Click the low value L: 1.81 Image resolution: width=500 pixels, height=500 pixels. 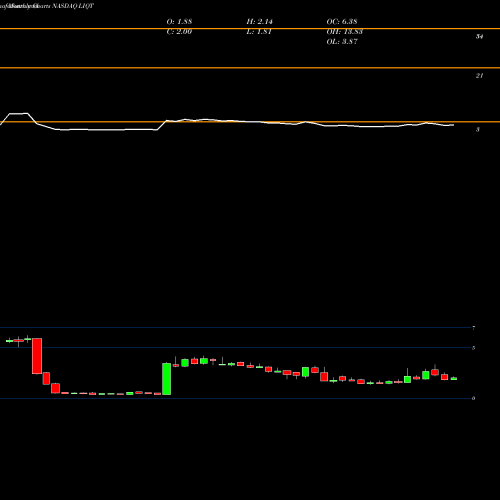[259, 32]
